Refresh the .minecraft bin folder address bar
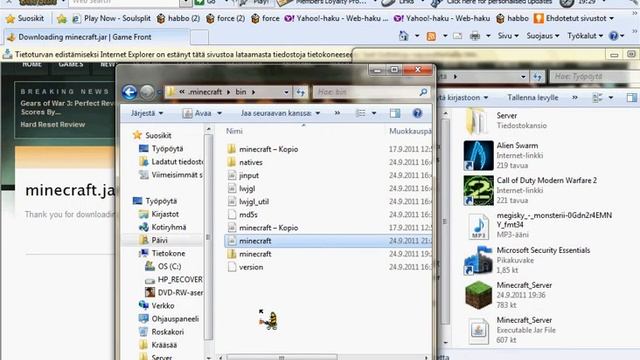This screenshot has height=360, width=640. pyautogui.click(x=300, y=92)
